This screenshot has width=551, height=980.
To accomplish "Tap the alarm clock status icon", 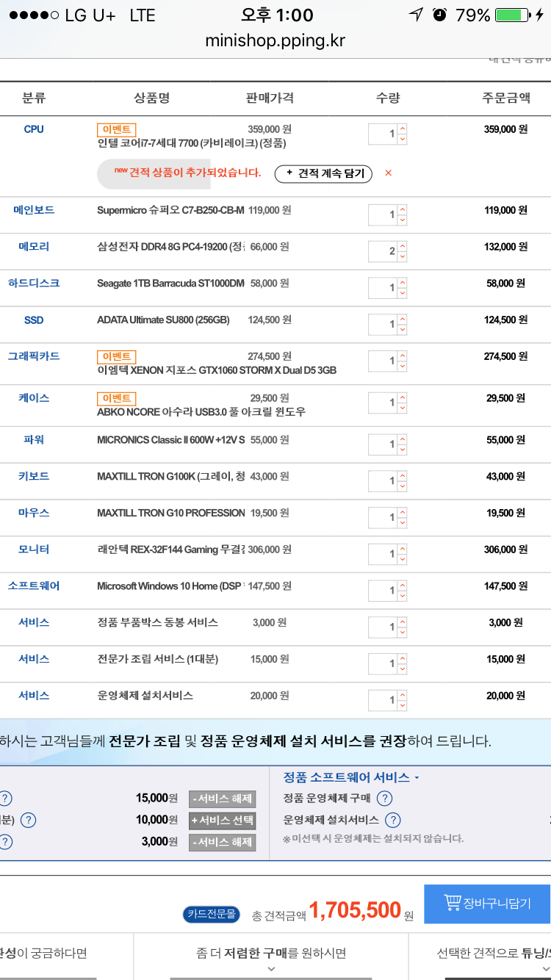I will point(440,15).
